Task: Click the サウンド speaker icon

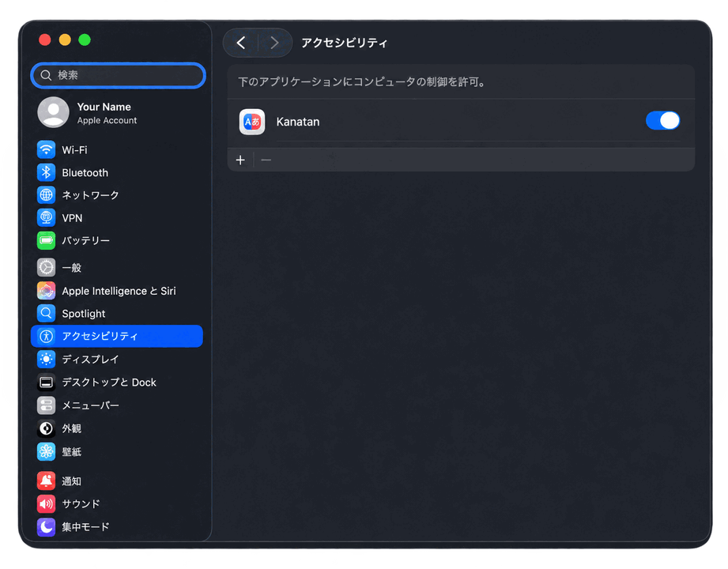Action: (46, 503)
